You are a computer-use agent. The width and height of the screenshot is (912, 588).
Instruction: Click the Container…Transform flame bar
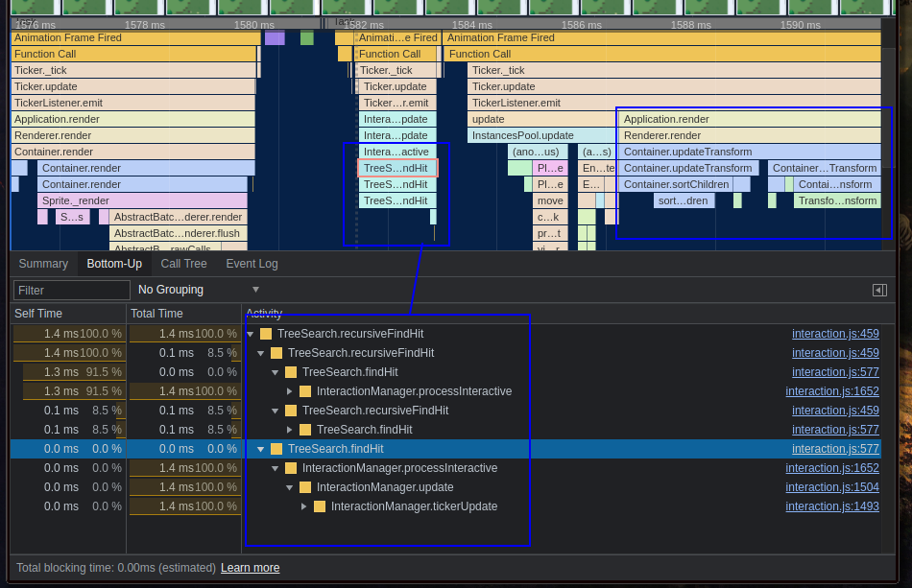tap(825, 168)
